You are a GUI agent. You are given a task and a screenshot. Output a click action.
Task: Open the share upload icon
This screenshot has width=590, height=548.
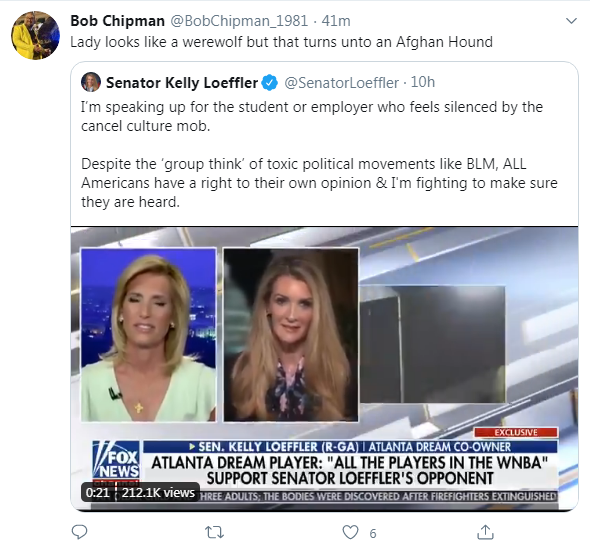(x=485, y=532)
